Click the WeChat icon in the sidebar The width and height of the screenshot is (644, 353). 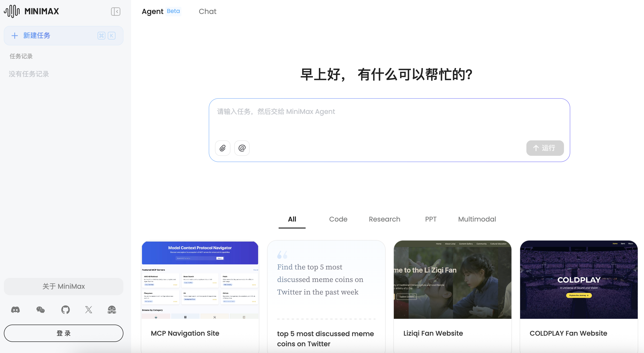[x=40, y=309]
